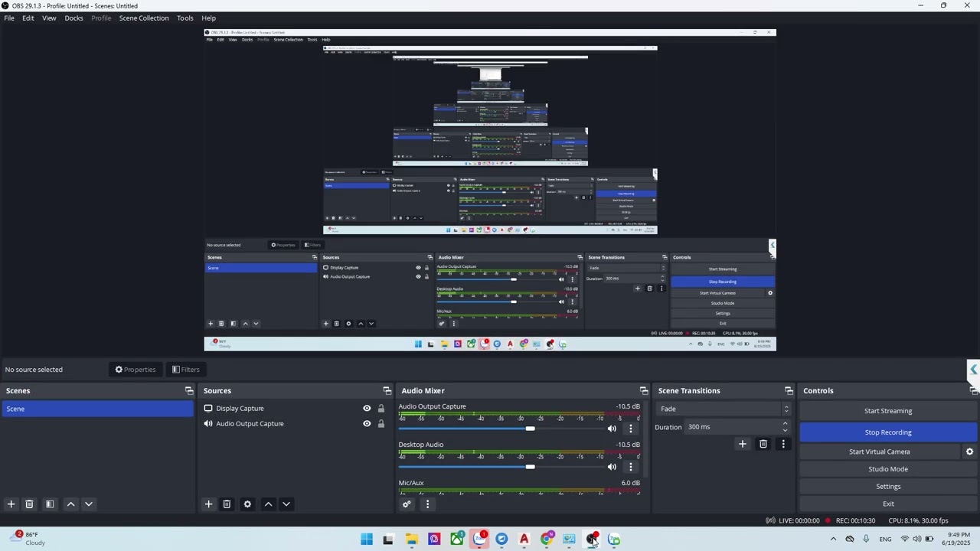Select the Display Capture source
980x551 pixels.
240,409
